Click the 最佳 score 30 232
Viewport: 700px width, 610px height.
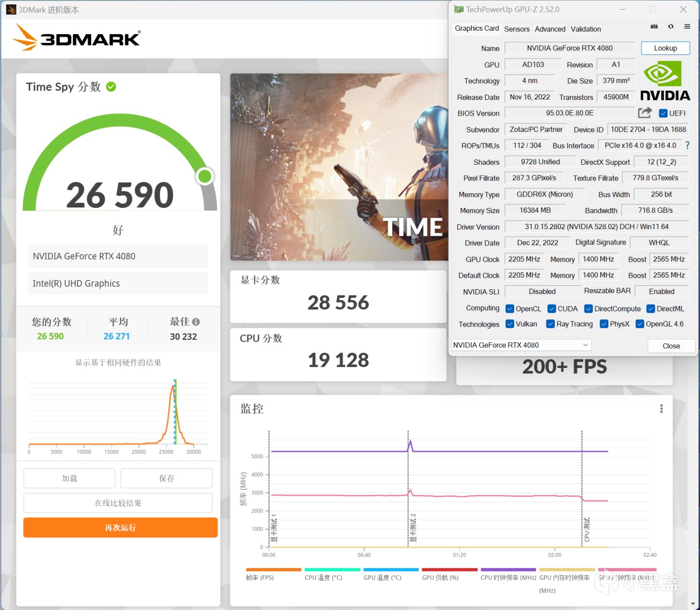(183, 337)
